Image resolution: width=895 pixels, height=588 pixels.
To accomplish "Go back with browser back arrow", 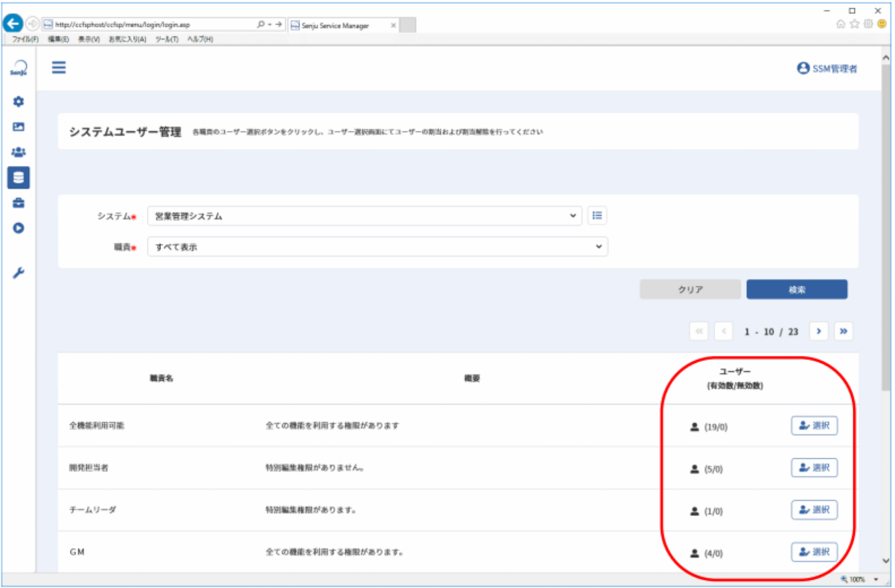I will pyautogui.click(x=13, y=24).
